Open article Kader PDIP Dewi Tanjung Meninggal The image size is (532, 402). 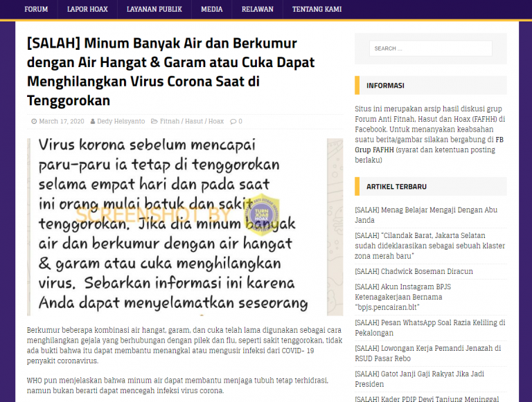coord(427,399)
